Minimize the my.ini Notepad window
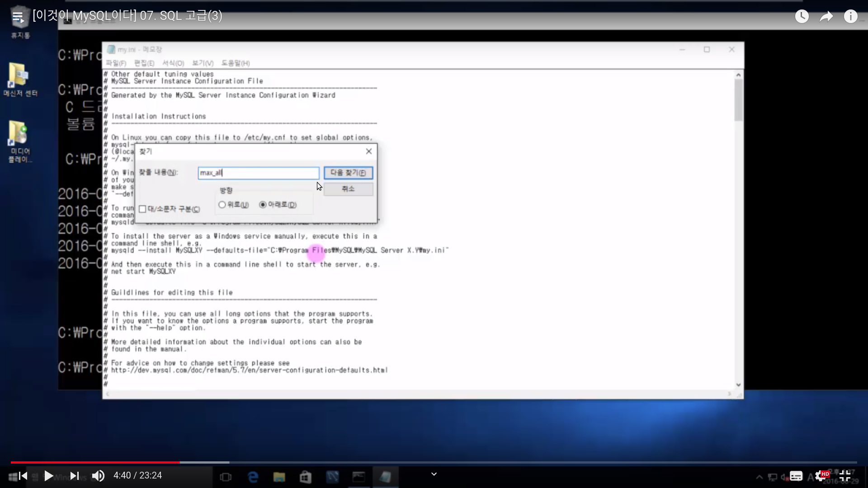Screen dimensions: 868x488 tap(682, 50)
